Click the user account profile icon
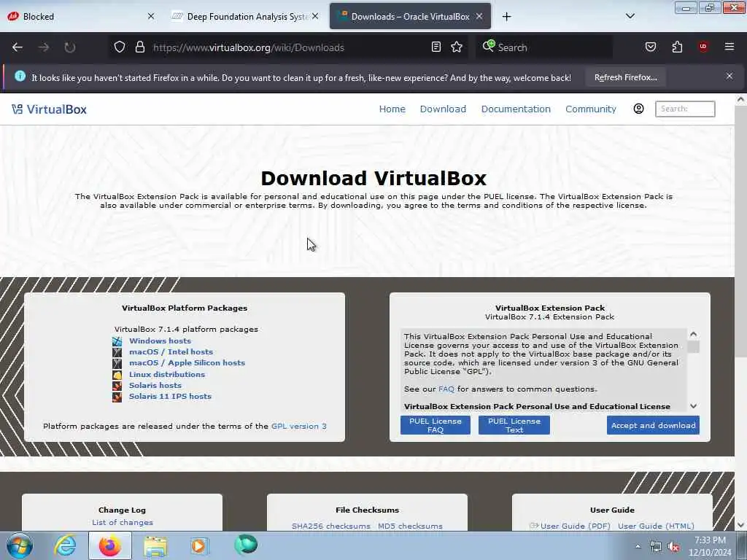The height and width of the screenshot is (560, 747). point(638,109)
